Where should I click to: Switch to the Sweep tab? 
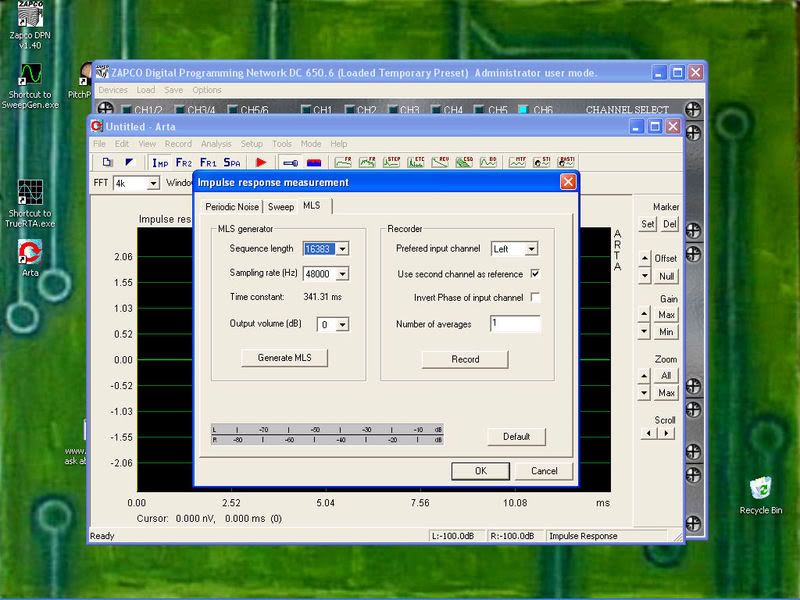coord(281,207)
